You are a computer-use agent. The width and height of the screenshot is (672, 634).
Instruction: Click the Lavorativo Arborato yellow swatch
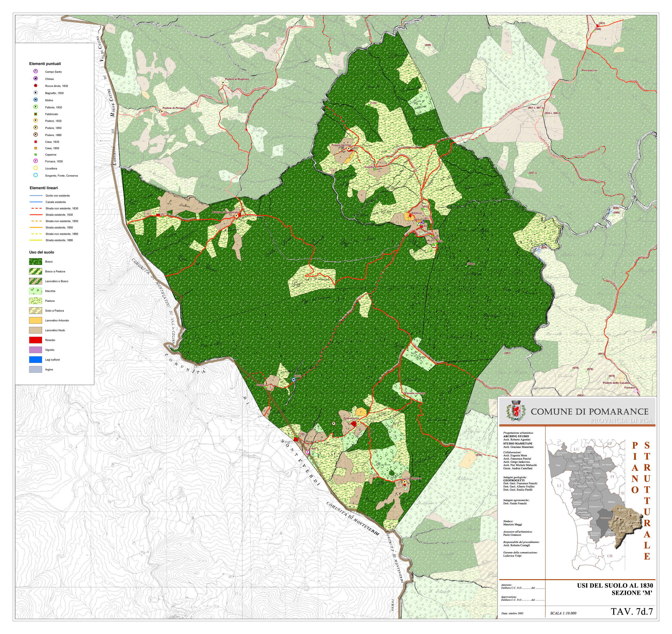point(35,320)
